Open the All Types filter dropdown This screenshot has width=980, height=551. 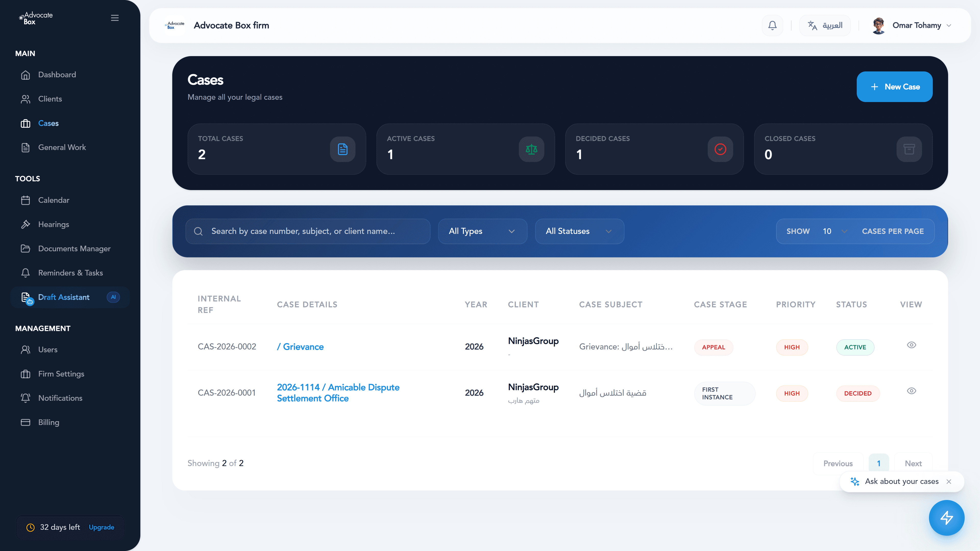coord(482,231)
